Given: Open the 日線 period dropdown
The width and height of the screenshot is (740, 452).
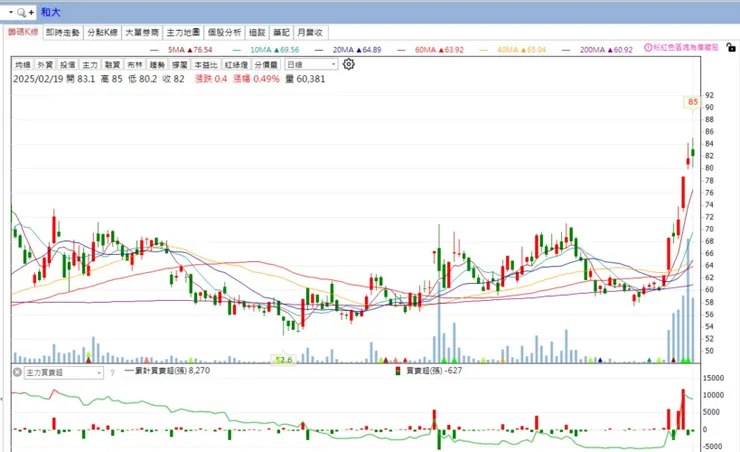Looking at the screenshot, I should coord(311,64).
